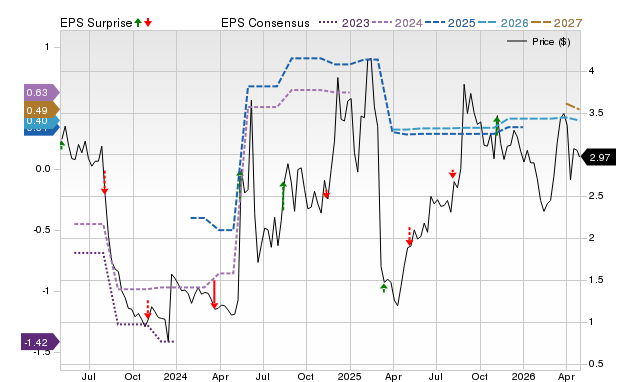Click the -0.5 value on the EPS axis
The width and height of the screenshot is (640, 382).
41,230
